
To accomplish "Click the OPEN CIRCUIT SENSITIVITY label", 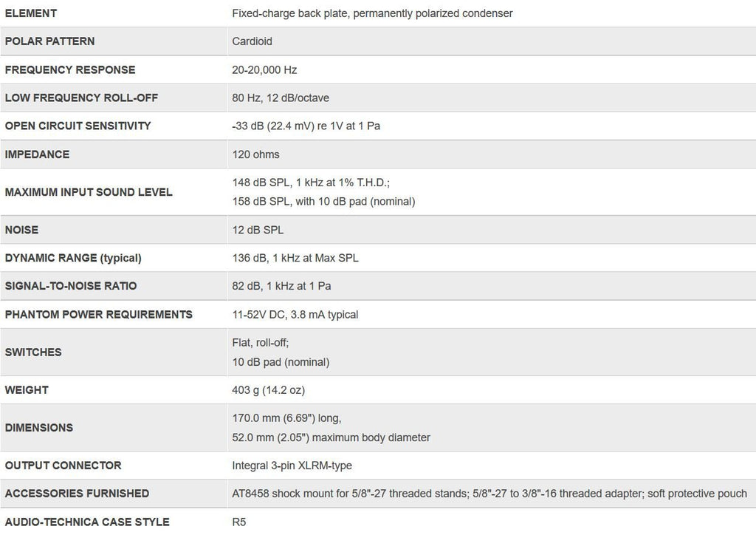I will coord(78,126).
